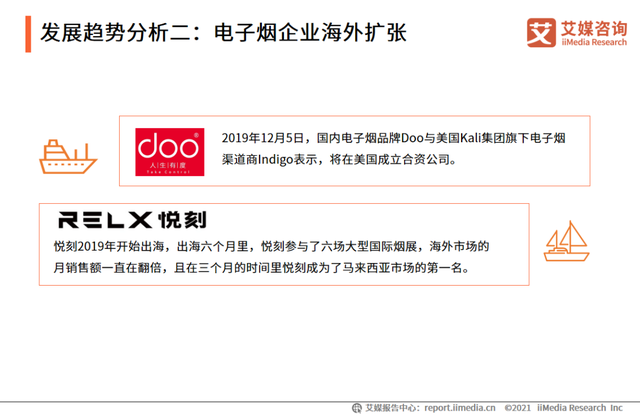This screenshot has height=416, width=640.
Task: Click the RELX wordmark logo
Action: pos(104,220)
